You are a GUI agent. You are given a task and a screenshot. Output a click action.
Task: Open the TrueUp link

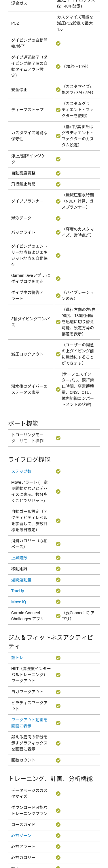(18, 591)
